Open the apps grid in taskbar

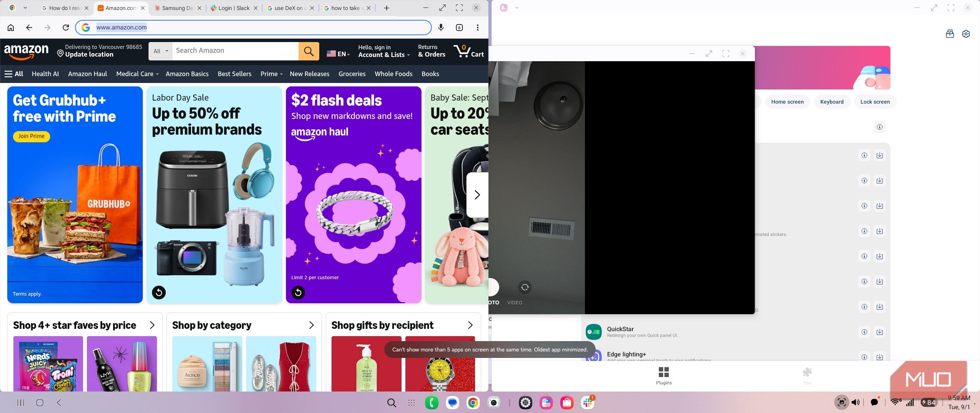[x=412, y=403]
